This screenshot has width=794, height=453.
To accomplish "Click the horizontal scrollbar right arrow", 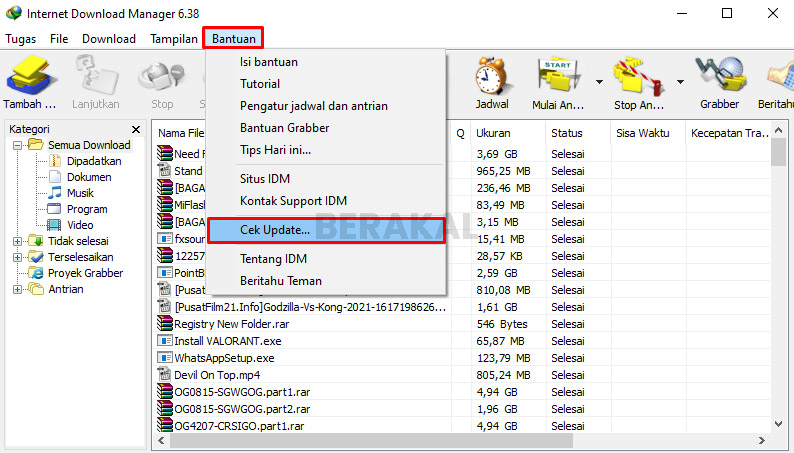I will point(762,440).
